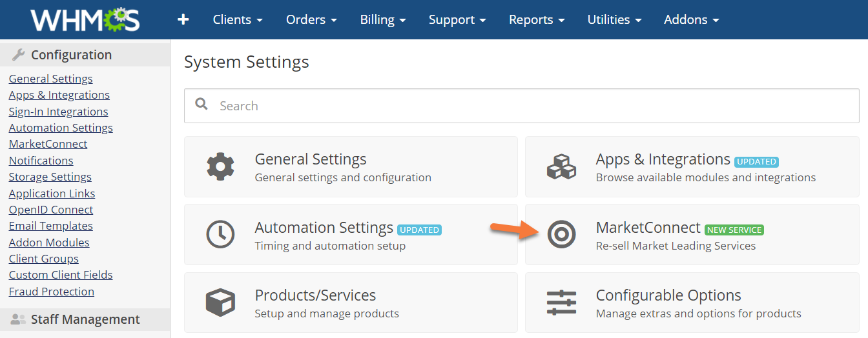Open the Orders dropdown menu
Image resolution: width=868 pixels, height=338 pixels.
311,20
